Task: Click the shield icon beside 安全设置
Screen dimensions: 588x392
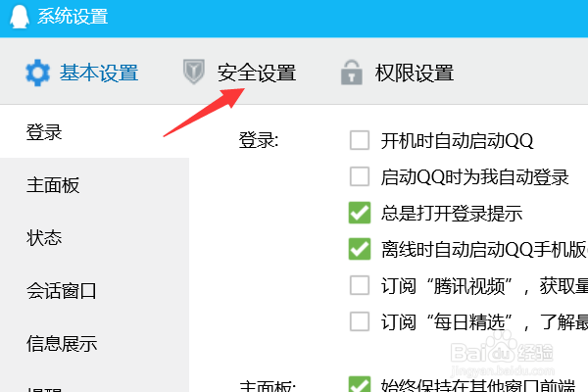Action: (194, 72)
